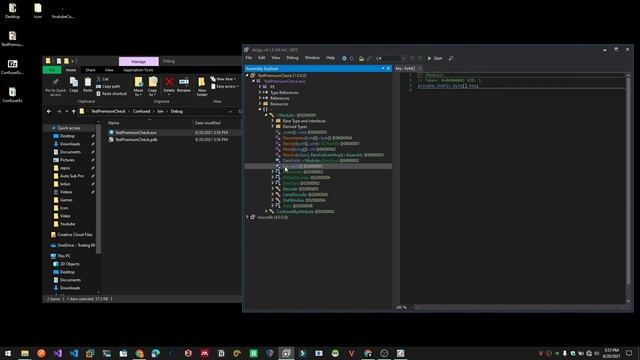Open the Edit menu in dnSpy

point(262,58)
